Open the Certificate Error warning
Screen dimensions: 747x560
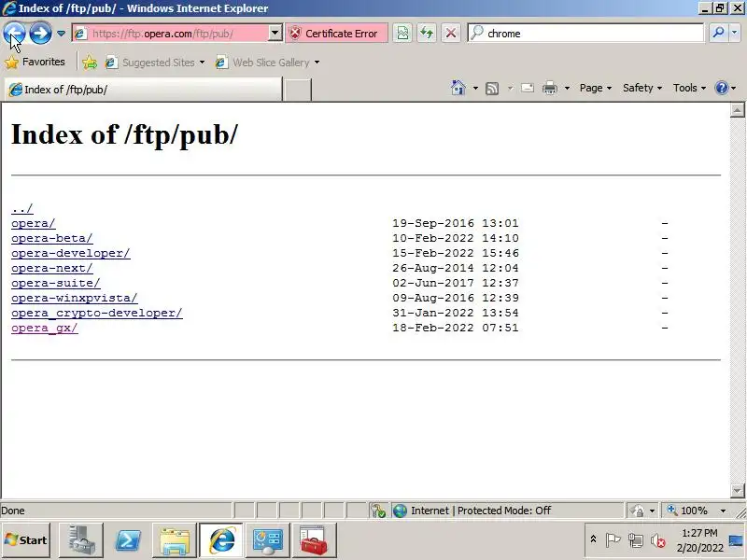pos(336,34)
